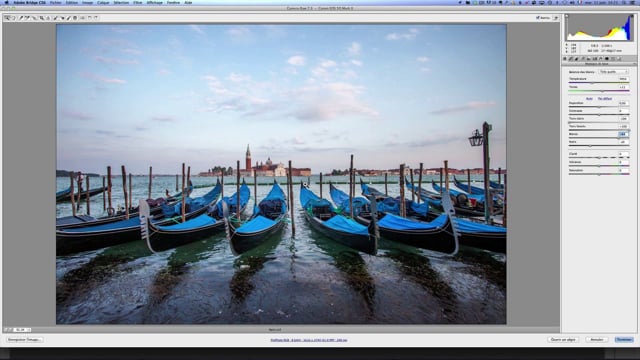Open the Filtre menu

138,2
